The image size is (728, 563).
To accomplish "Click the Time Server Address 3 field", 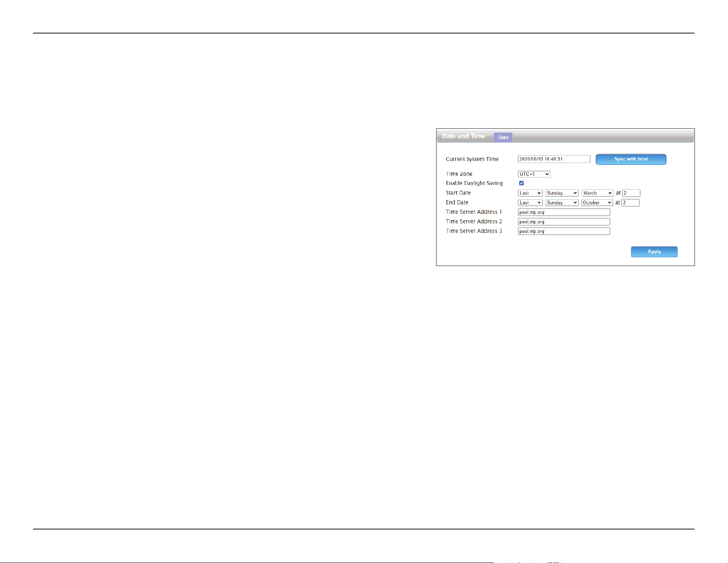I will 564,231.
